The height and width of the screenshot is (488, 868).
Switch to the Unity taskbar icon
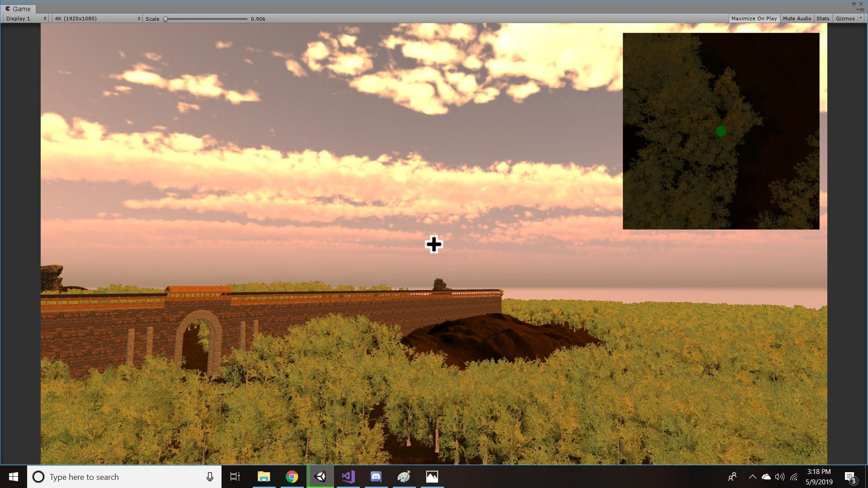click(320, 477)
